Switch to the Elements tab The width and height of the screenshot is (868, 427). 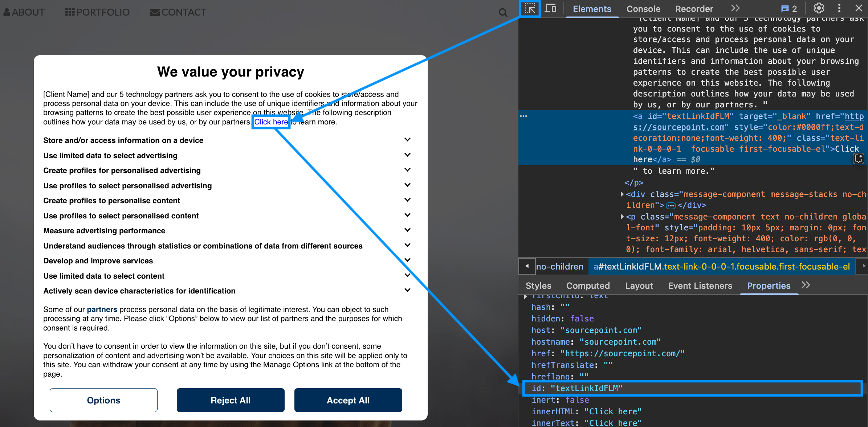click(x=592, y=9)
